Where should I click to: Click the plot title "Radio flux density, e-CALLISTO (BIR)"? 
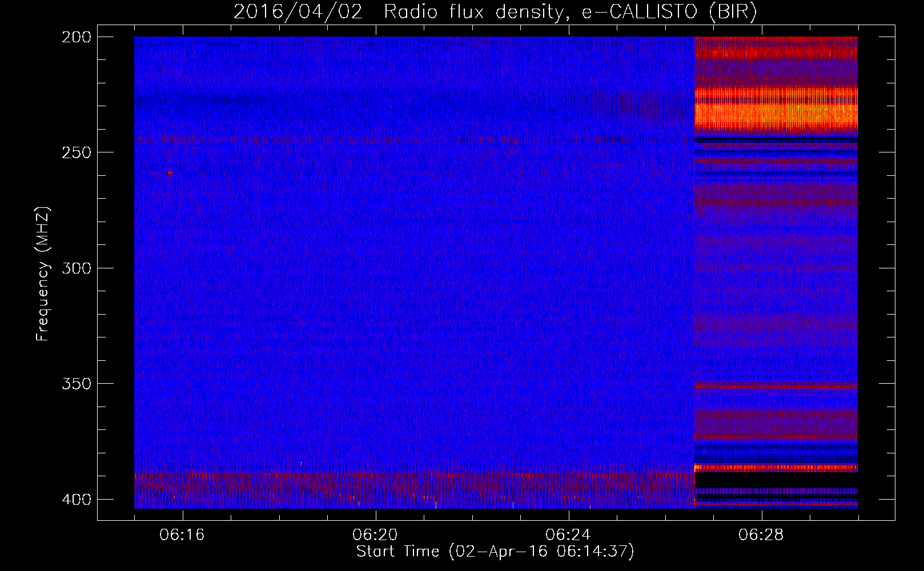click(570, 12)
